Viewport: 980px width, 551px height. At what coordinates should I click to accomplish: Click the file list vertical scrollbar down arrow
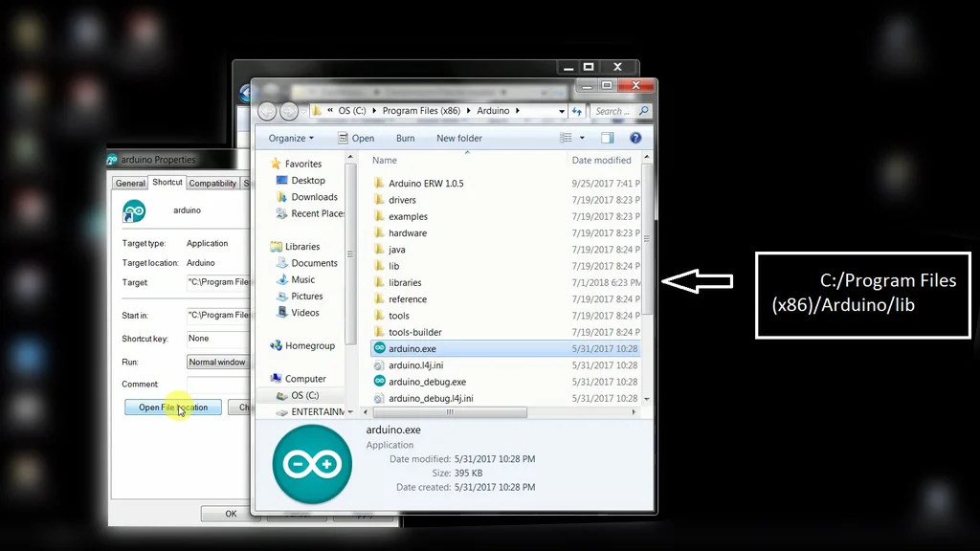[x=647, y=399]
